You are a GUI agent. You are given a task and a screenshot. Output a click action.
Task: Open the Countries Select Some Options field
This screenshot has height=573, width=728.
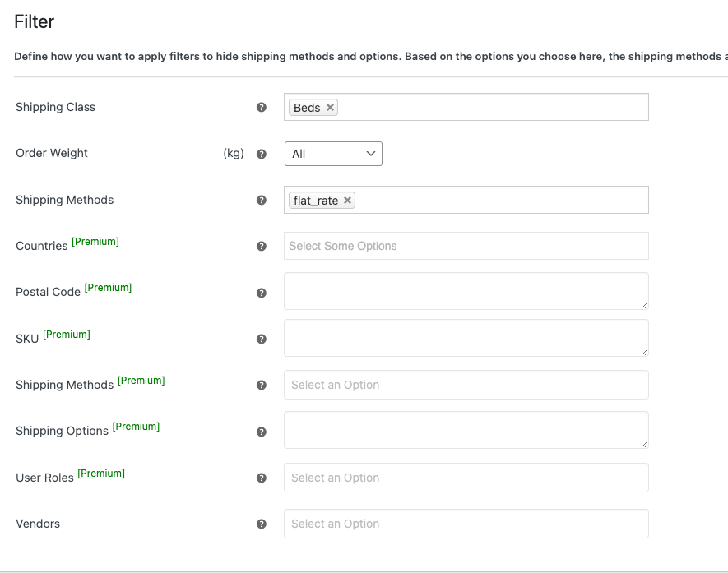click(466, 246)
